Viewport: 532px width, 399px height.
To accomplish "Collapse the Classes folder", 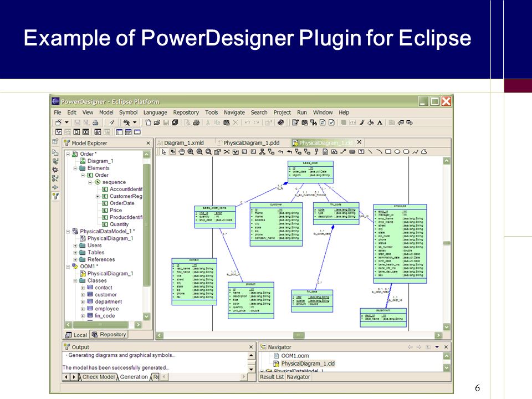I will point(75,280).
